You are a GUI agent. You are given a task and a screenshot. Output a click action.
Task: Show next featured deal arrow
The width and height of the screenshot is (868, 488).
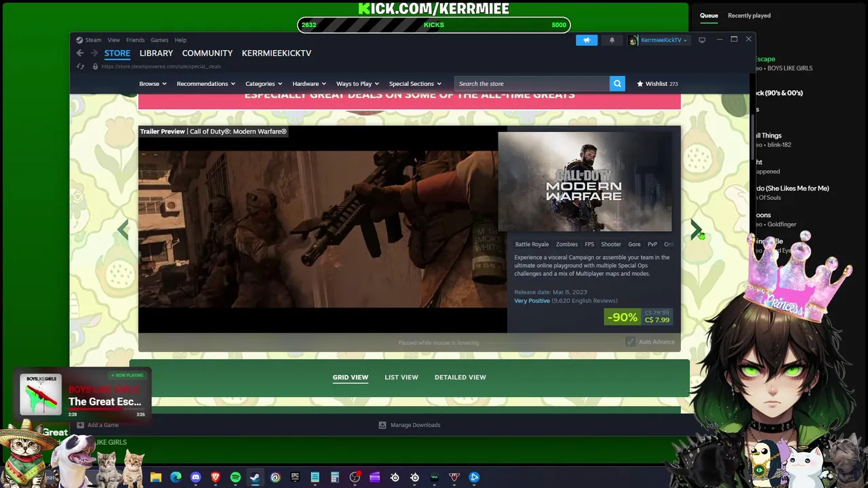coord(696,230)
